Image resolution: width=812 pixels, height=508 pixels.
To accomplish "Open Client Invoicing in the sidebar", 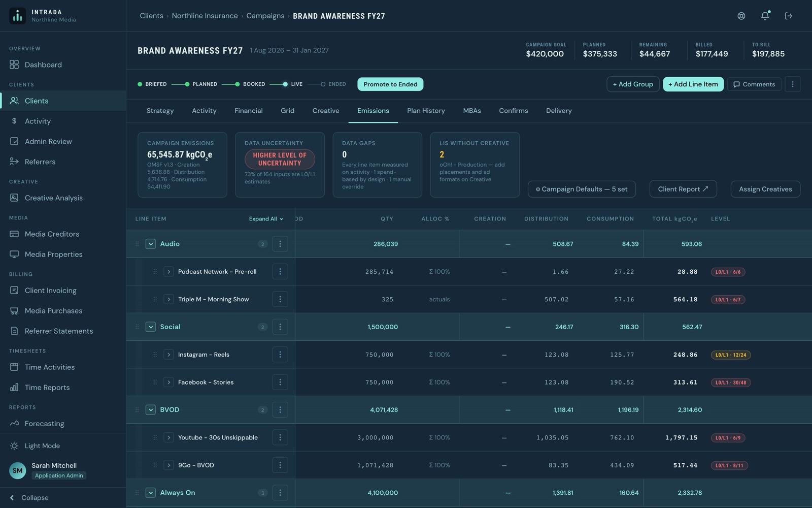I will pos(63,290).
